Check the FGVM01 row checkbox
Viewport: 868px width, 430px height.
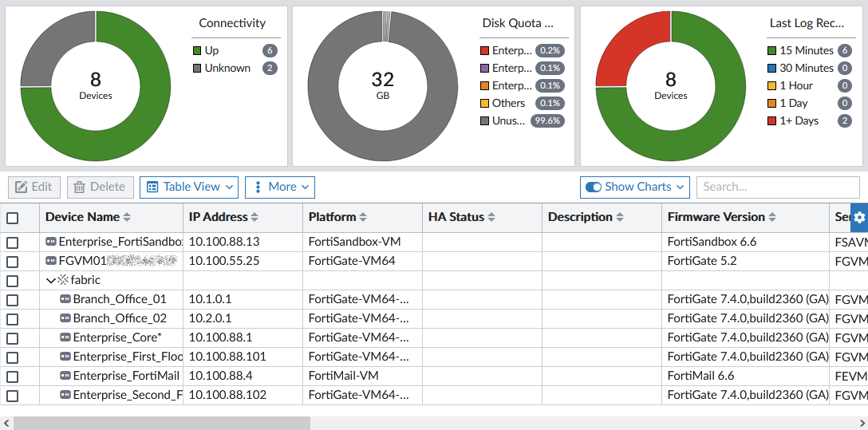click(12, 261)
